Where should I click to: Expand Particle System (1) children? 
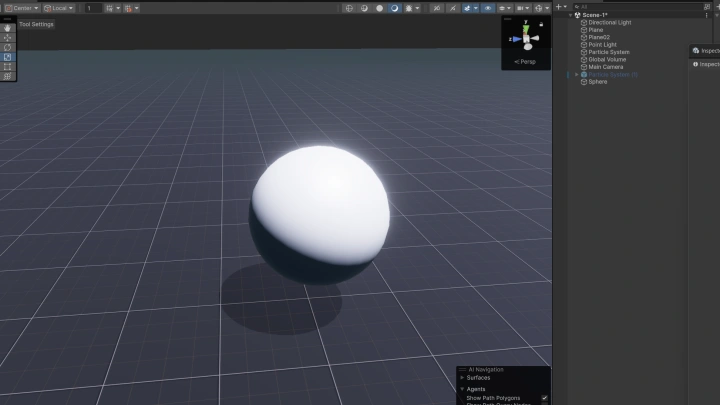click(576, 74)
